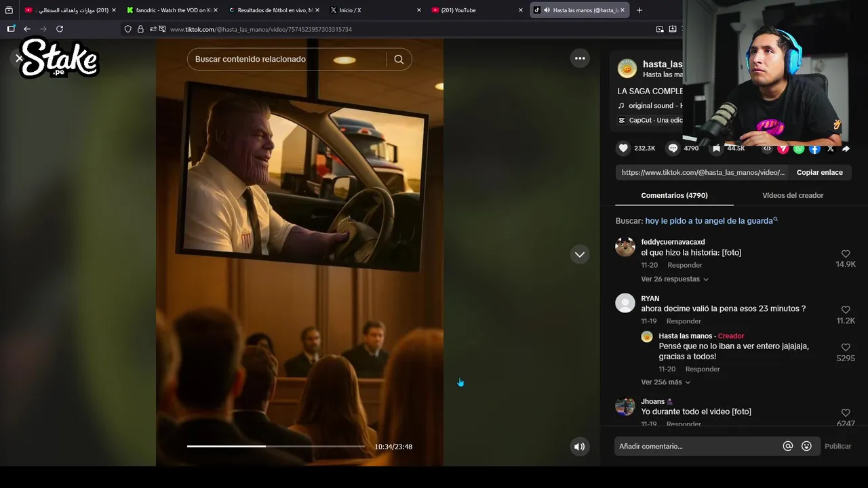Viewport: 868px width, 488px height.
Task: Click the search magnifier icon in video search
Action: tap(399, 59)
